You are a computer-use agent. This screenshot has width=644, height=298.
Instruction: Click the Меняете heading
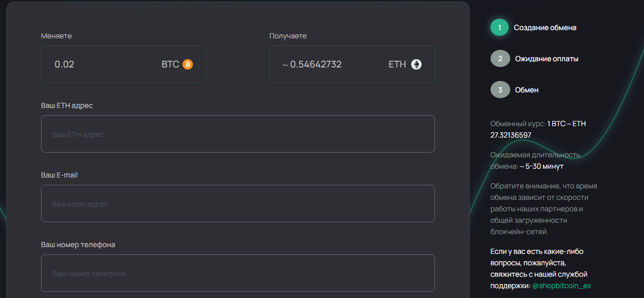57,36
